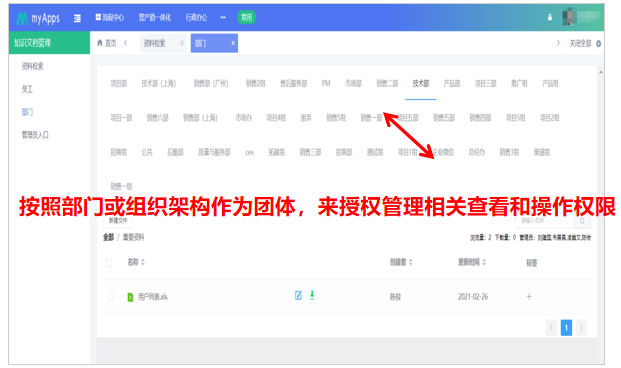Click the myApps logo
Screen dimensions: 621x368
tap(38, 18)
